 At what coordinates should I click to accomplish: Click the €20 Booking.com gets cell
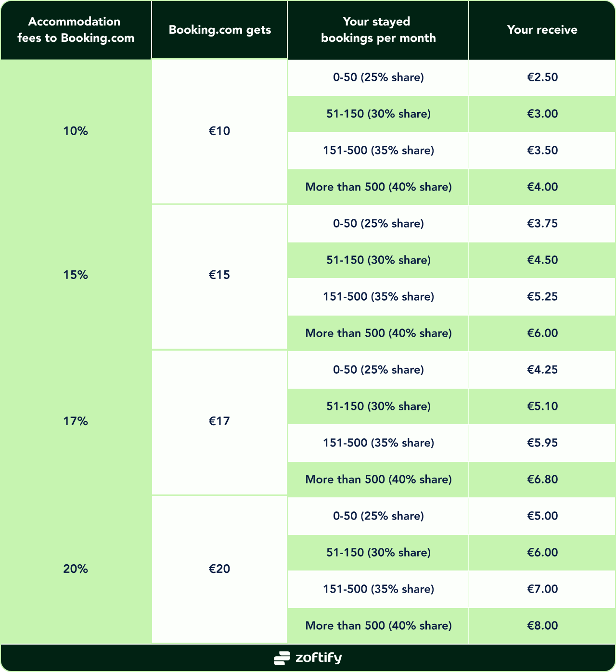point(219,569)
